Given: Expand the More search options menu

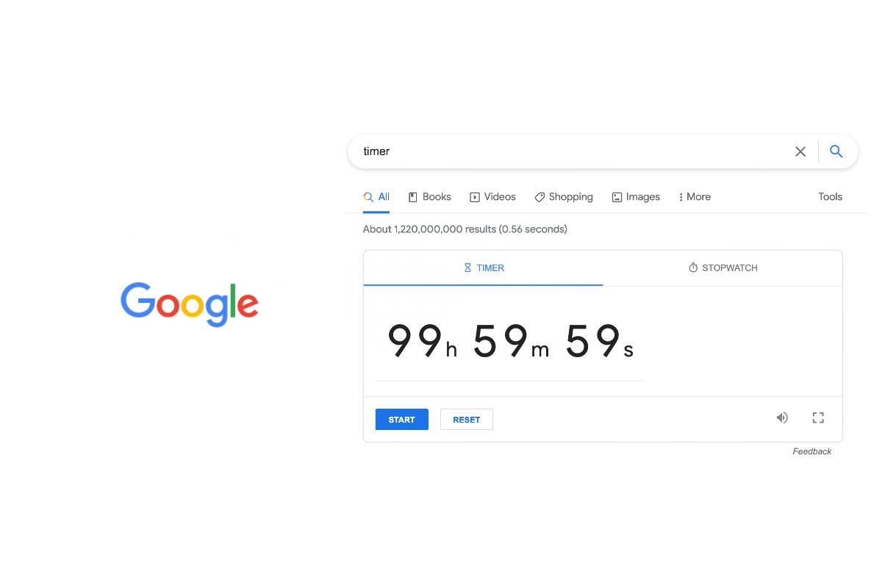Looking at the screenshot, I should tap(695, 197).
